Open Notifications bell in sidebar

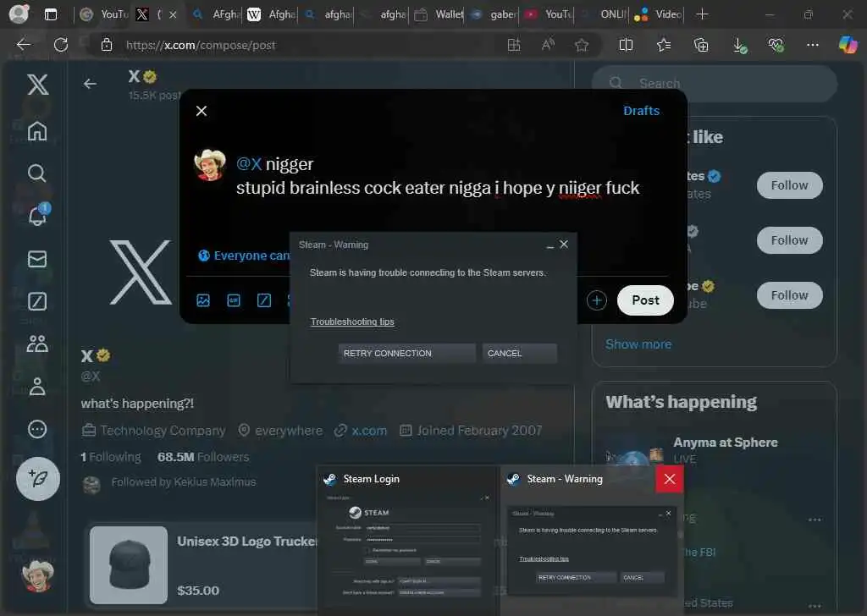[37, 216]
